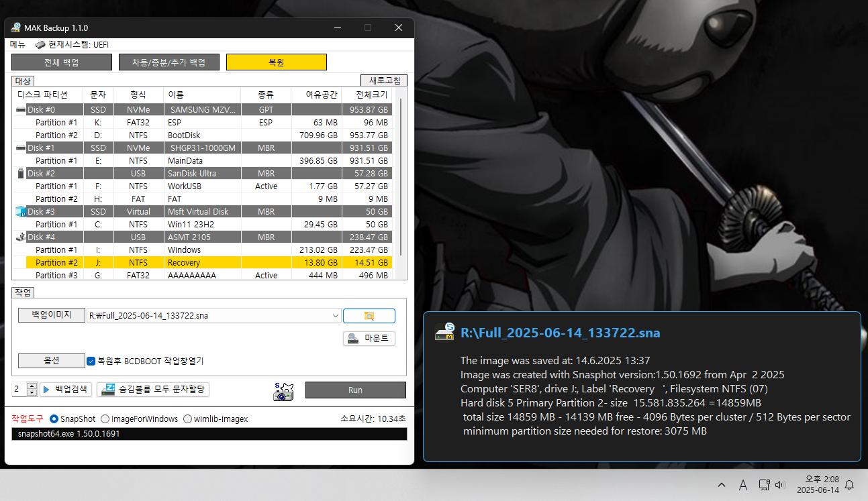
Task: Click the IME language indicator A
Action: click(x=743, y=485)
